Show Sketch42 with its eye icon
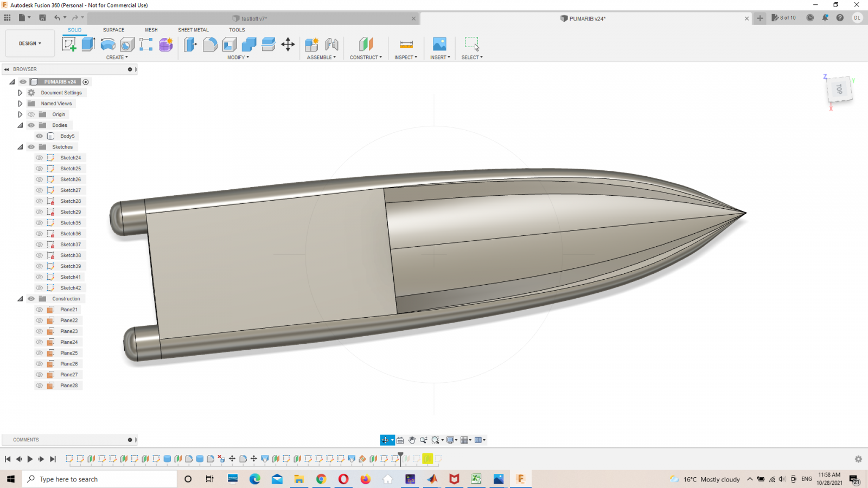This screenshot has width=868, height=488. (x=40, y=288)
